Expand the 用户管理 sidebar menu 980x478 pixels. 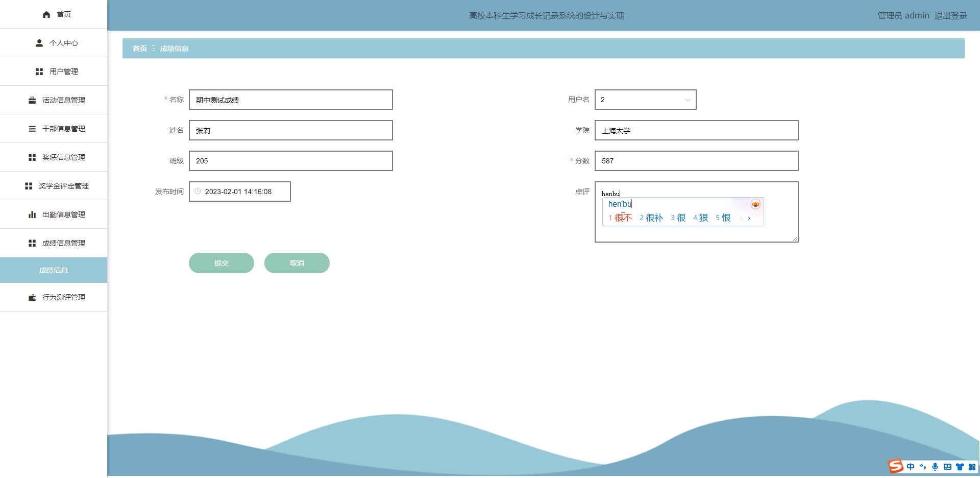click(x=54, y=71)
